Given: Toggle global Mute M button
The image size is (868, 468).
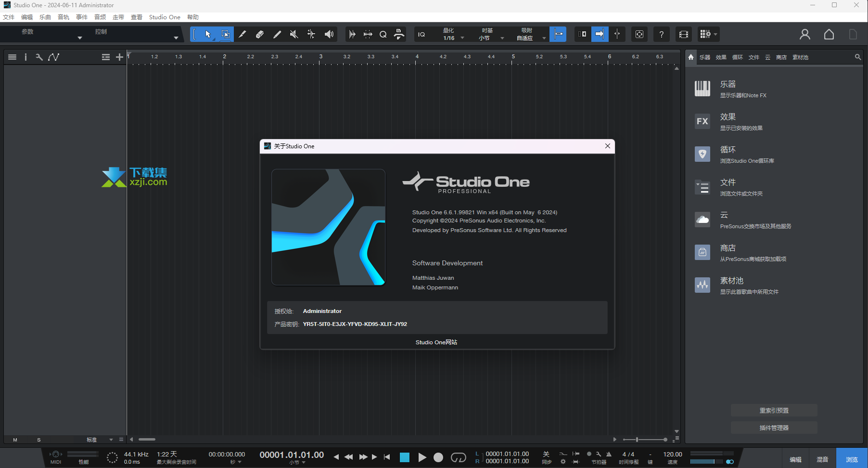Looking at the screenshot, I should (15, 440).
